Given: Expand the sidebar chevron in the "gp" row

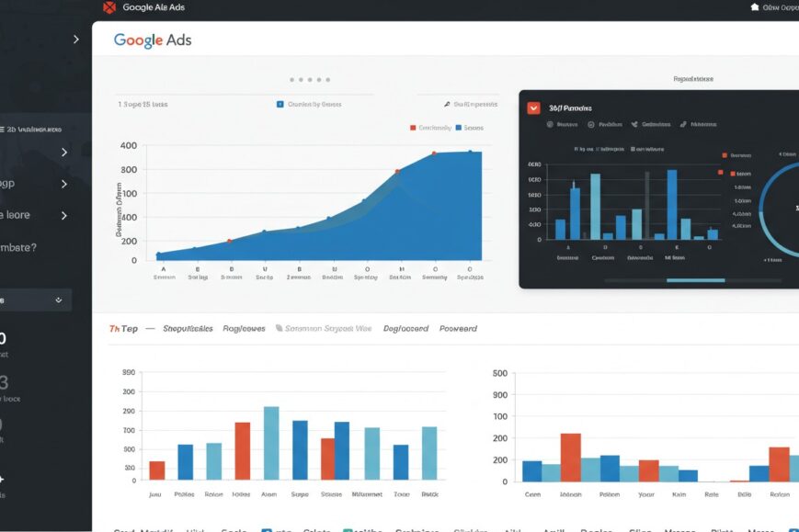Looking at the screenshot, I should (64, 184).
